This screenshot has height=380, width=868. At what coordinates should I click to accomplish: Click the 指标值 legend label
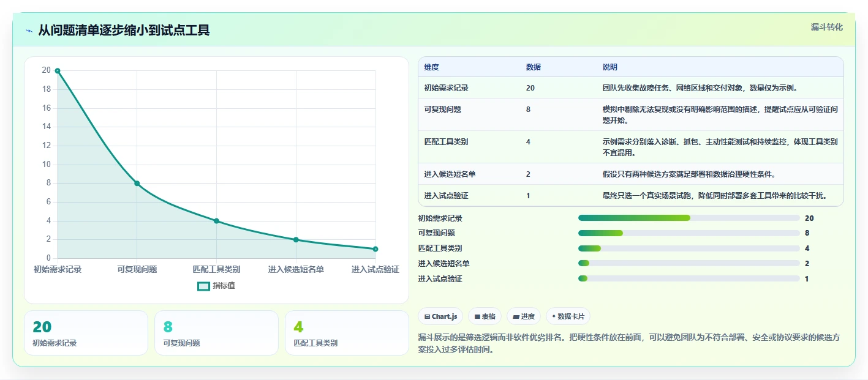[224, 286]
